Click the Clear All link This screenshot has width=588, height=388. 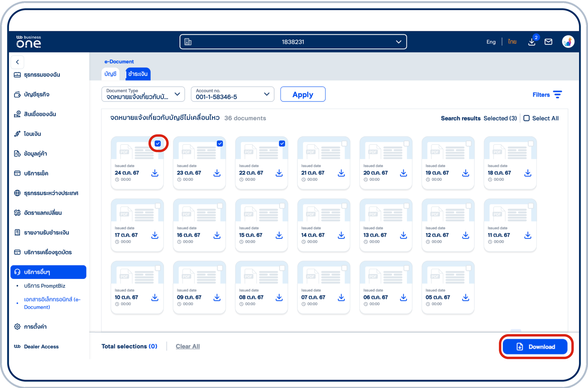pos(188,346)
